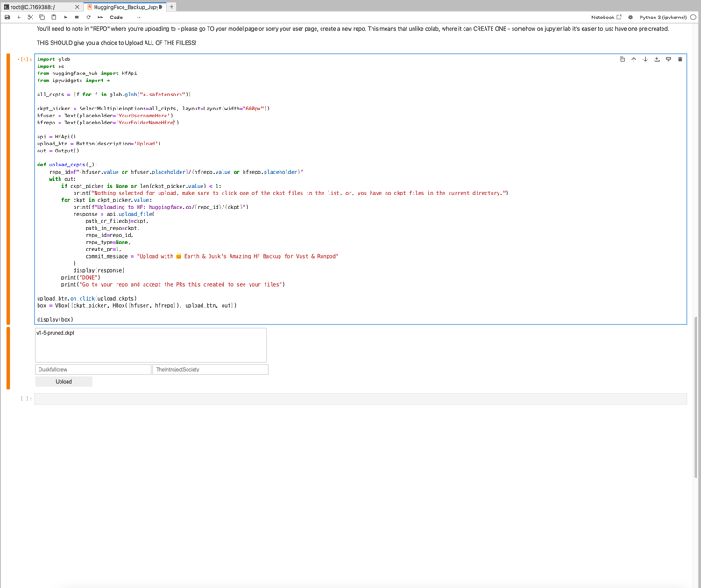Insert a new cell with plus icon
This screenshot has width=701, height=588.
coord(18,18)
